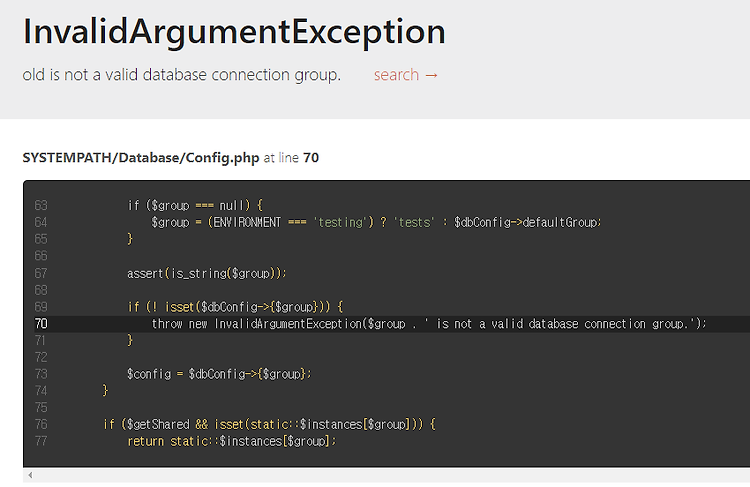Click the isset($dbConfig->{$group}) condition line
The height and width of the screenshot is (487, 750).
point(235,307)
